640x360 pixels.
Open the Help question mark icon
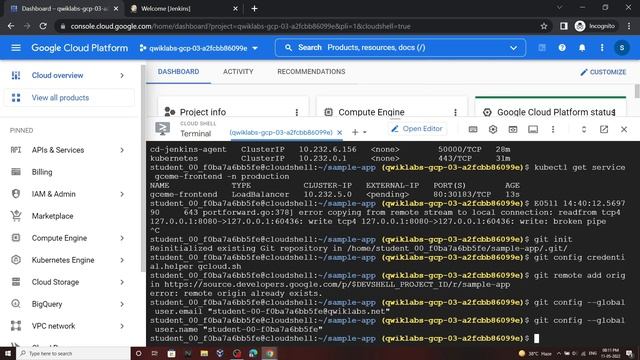[562, 48]
